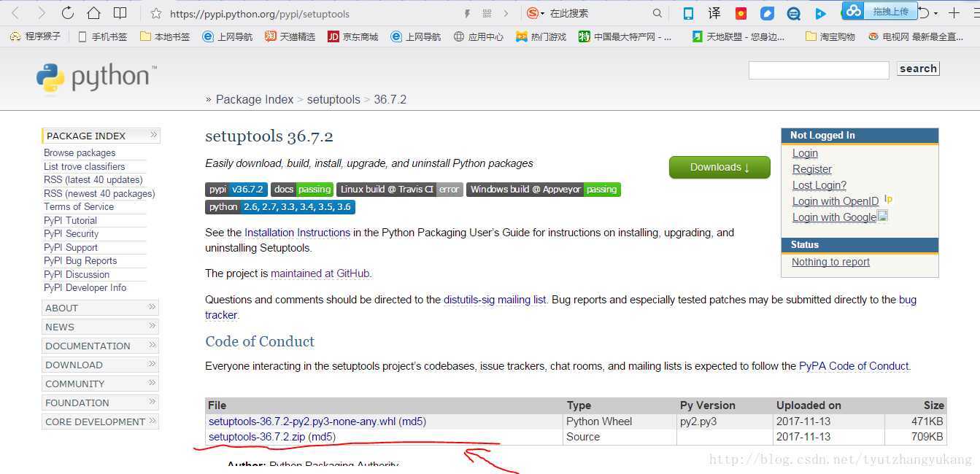The image size is (980, 474).
Task: Open the 热门游戏 bookmark
Action: [x=541, y=36]
